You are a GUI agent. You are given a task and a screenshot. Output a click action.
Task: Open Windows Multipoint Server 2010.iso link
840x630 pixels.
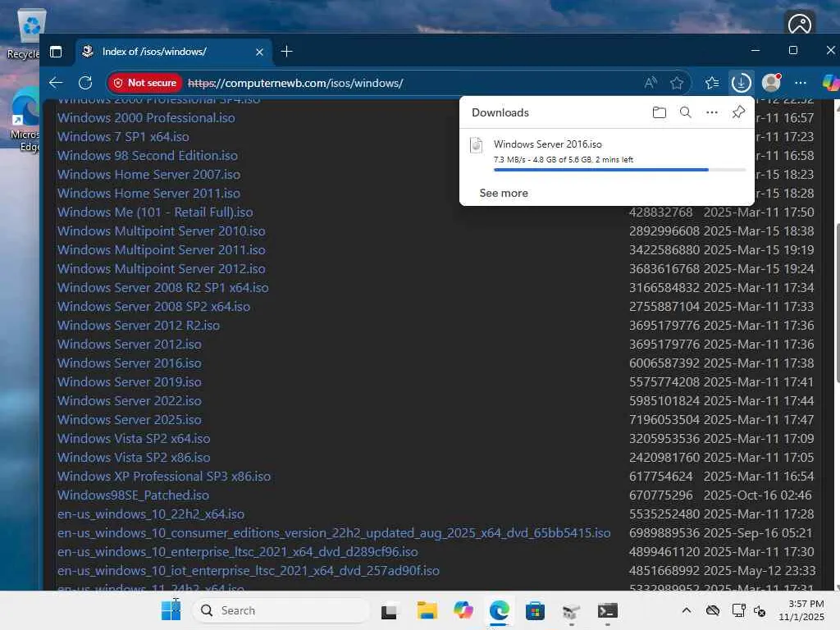coord(162,231)
